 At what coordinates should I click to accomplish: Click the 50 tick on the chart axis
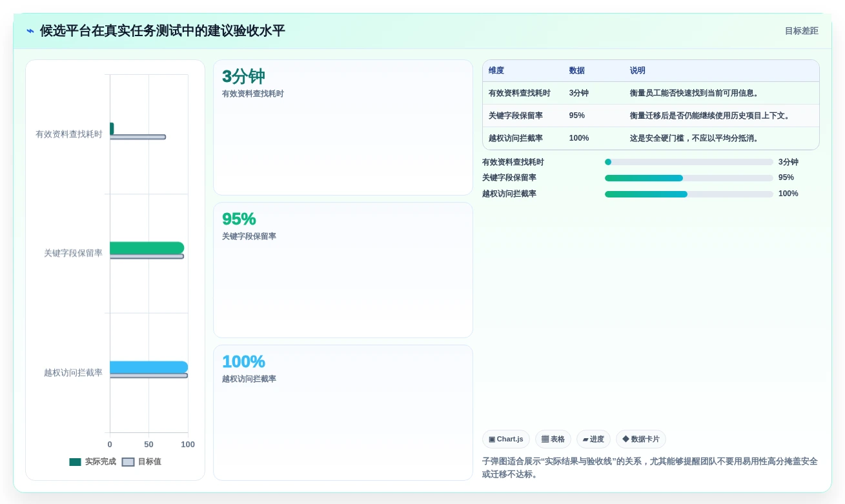(148, 445)
